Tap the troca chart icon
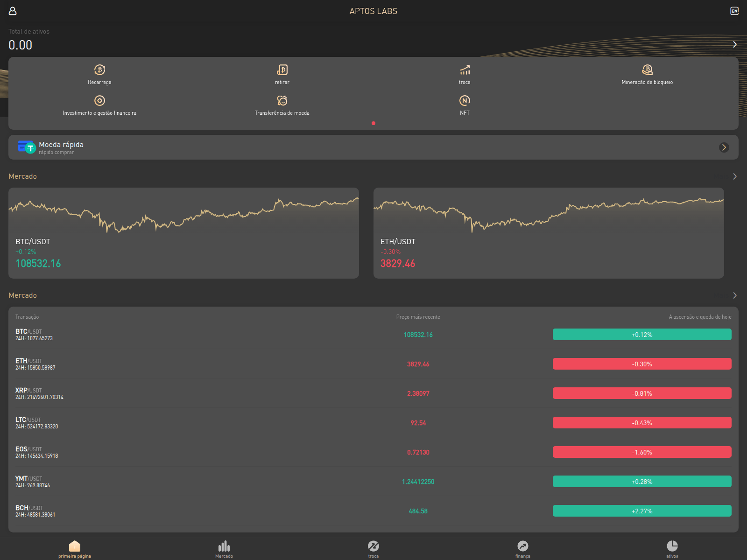This screenshot has height=560, width=747. (465, 70)
